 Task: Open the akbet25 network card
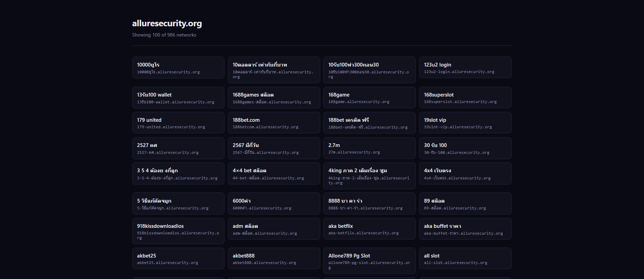(178, 259)
